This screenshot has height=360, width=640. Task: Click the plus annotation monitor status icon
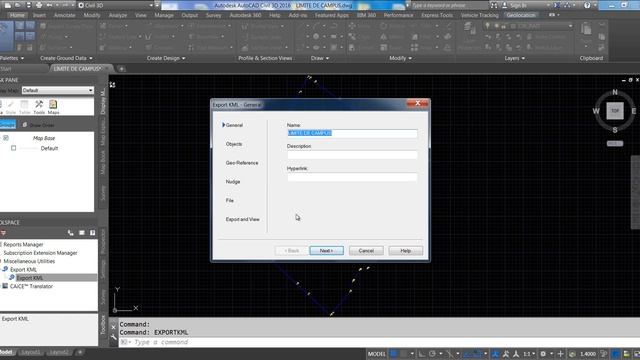(x=560, y=353)
